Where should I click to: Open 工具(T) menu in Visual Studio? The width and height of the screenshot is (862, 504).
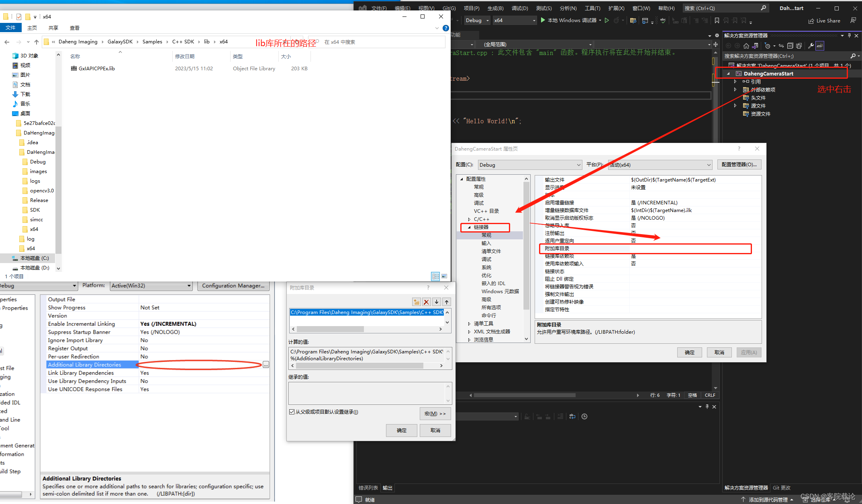pos(592,8)
